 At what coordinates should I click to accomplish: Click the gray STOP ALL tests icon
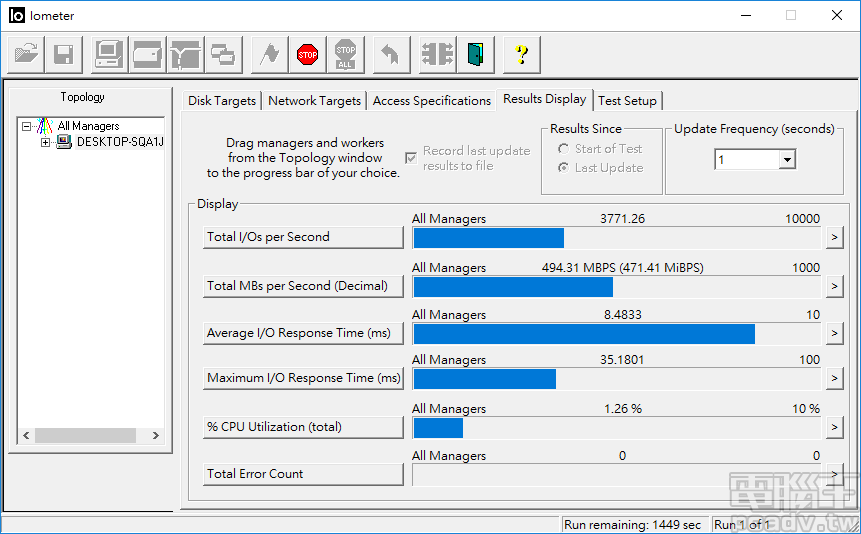(345, 54)
